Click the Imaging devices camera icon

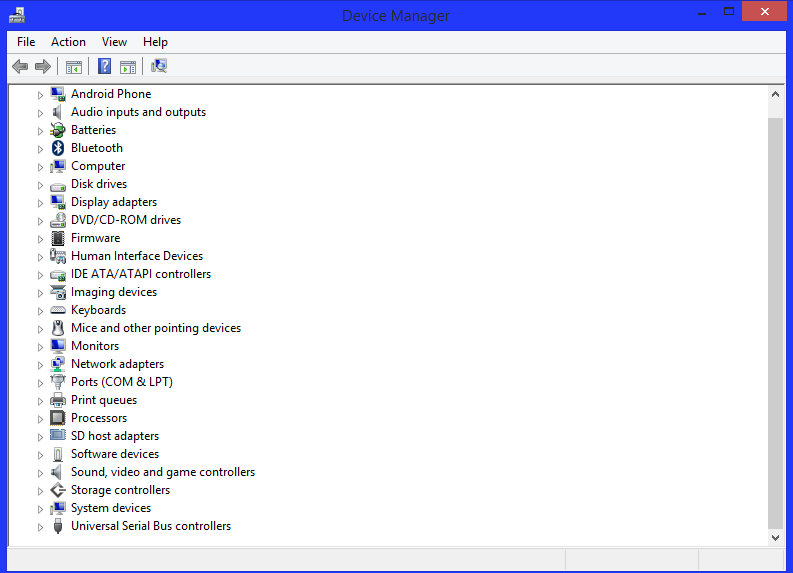tap(58, 292)
